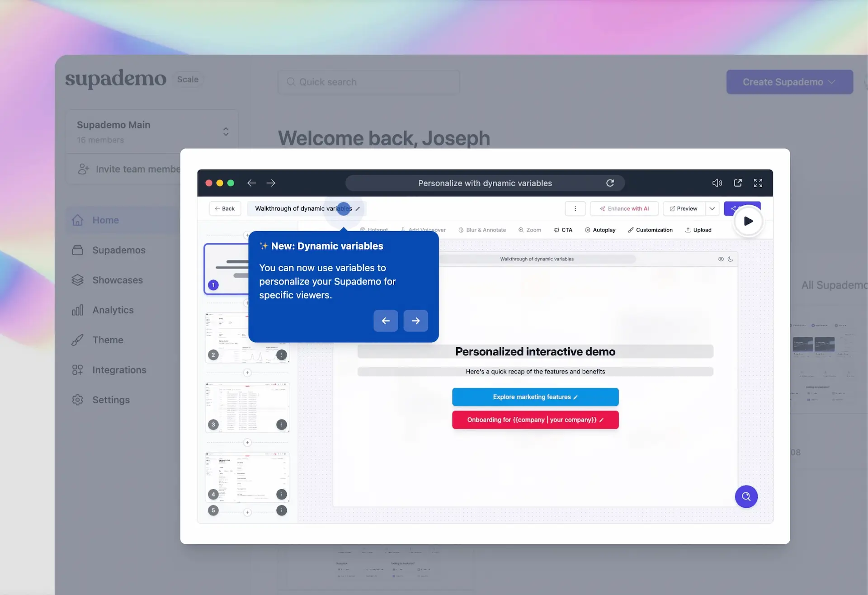The width and height of the screenshot is (868, 595).
Task: Reload the Personalize with dynamic variables demo
Action: coord(610,183)
